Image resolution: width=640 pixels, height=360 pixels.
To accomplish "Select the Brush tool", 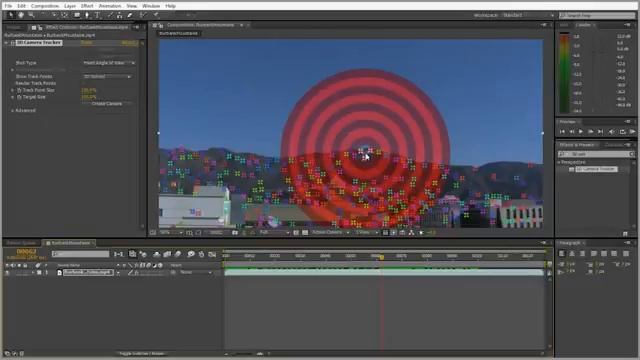I will pyautogui.click(x=109, y=15).
